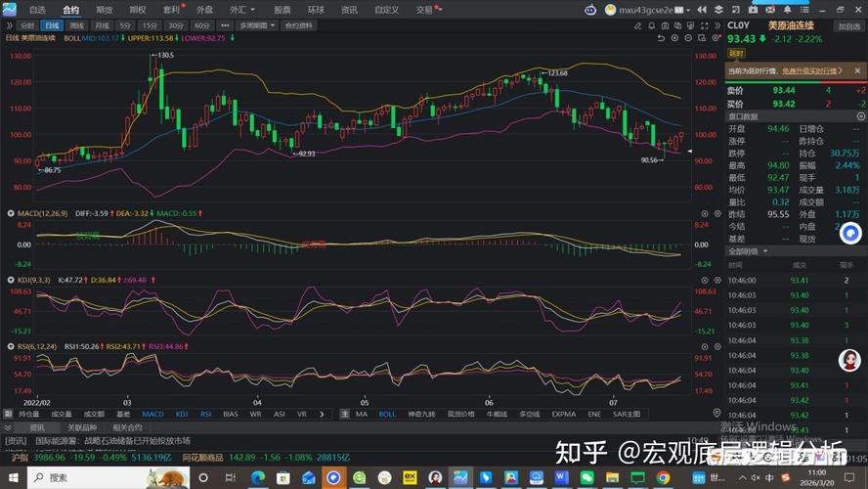Image resolution: width=868 pixels, height=489 pixels.
Task: Open the list menu icon in title bar
Action: pos(804,10)
